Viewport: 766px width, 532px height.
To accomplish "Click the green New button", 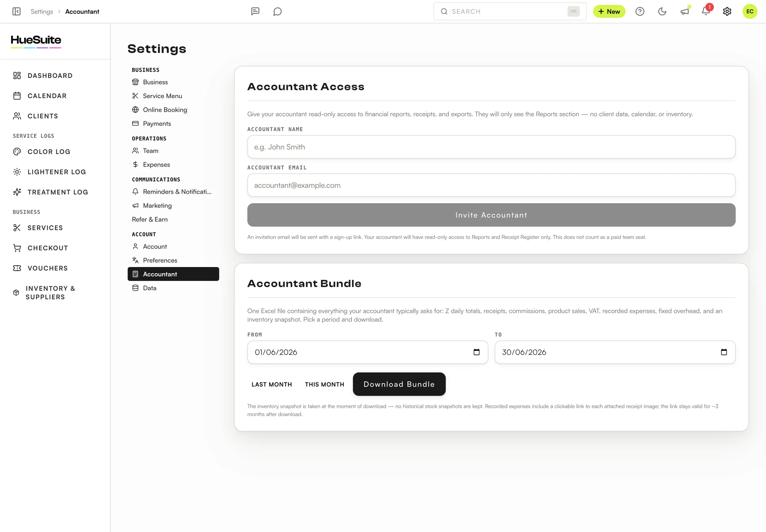I will pos(609,11).
